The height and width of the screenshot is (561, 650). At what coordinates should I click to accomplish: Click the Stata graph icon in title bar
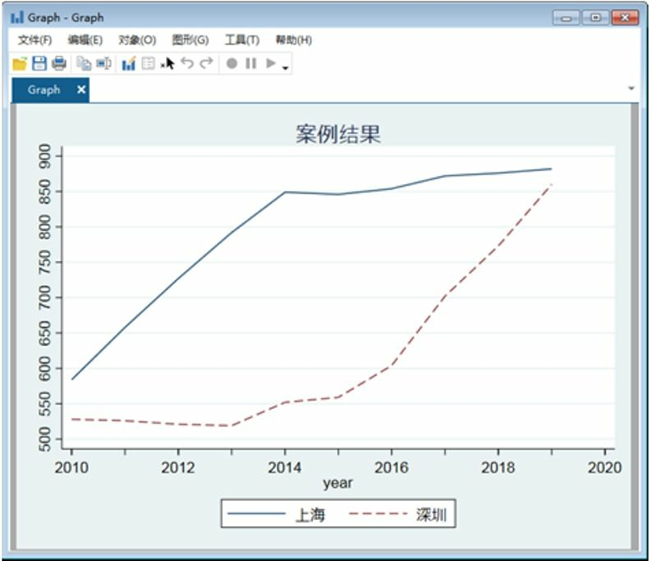(x=17, y=17)
